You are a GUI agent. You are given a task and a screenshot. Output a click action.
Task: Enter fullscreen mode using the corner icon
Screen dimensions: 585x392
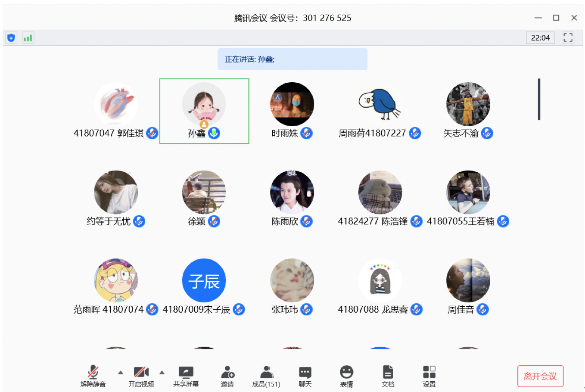(x=568, y=37)
